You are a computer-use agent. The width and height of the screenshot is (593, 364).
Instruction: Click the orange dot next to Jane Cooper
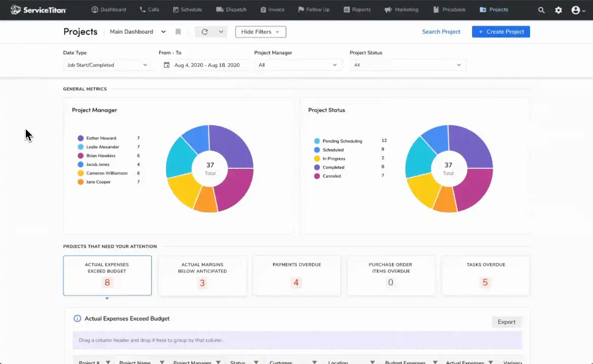click(x=80, y=182)
